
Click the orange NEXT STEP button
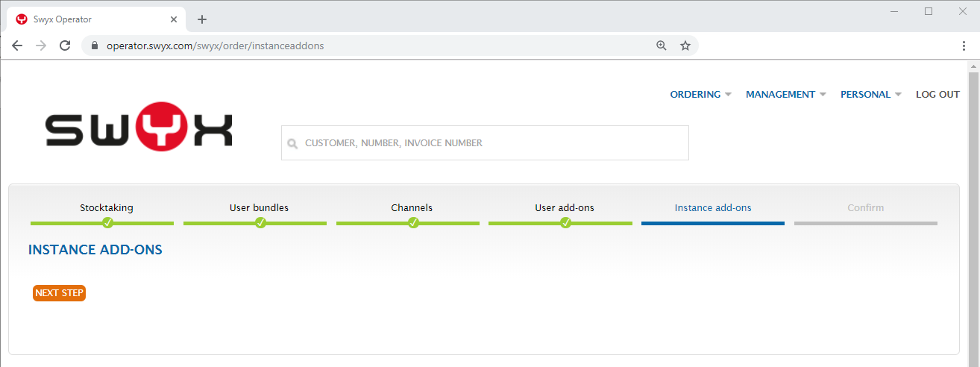click(60, 293)
